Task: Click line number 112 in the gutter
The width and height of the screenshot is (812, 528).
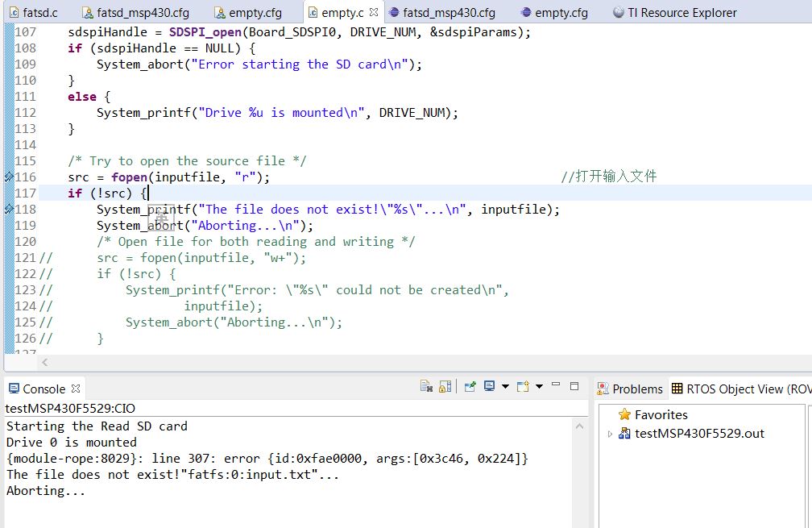Action: (x=26, y=113)
